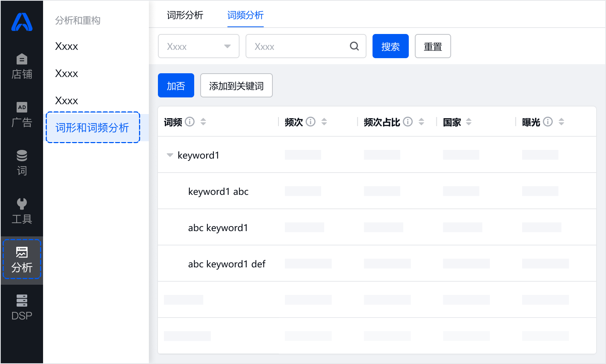Switch to the 词频分析 tab
This screenshot has height=364, width=606.
(x=246, y=15)
